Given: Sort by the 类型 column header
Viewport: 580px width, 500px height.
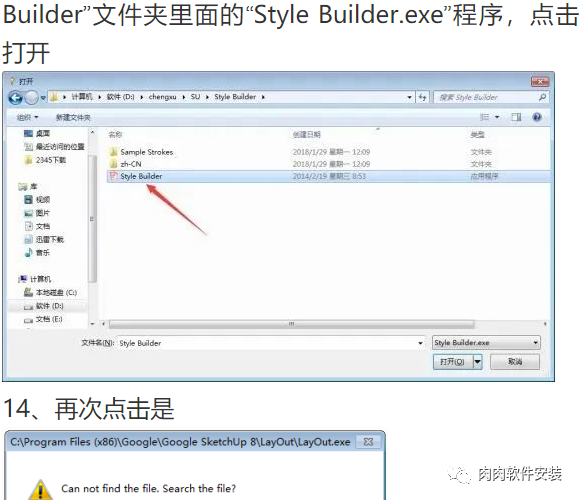Looking at the screenshot, I should click(478, 135).
